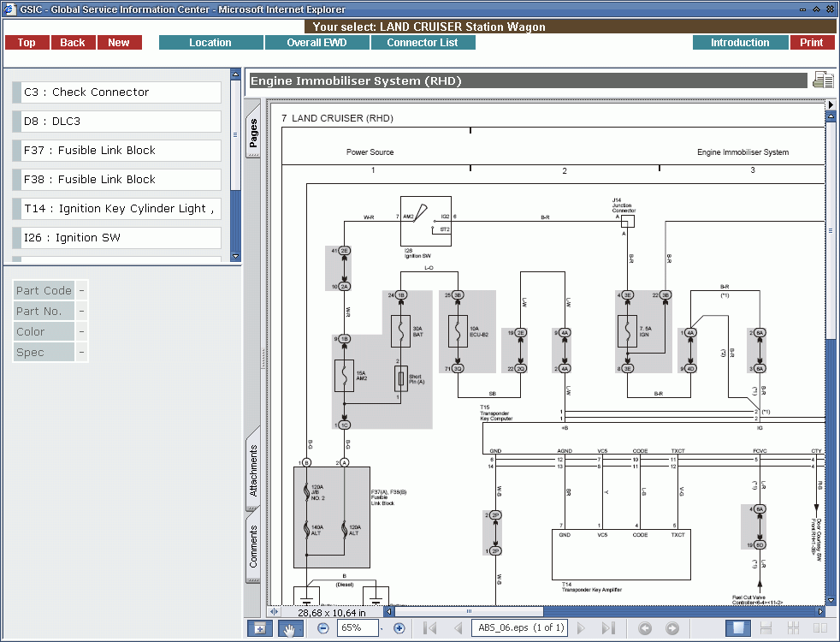Go forward using the next view arrow icon
Viewport: 840px width, 642px height.
pos(673,628)
